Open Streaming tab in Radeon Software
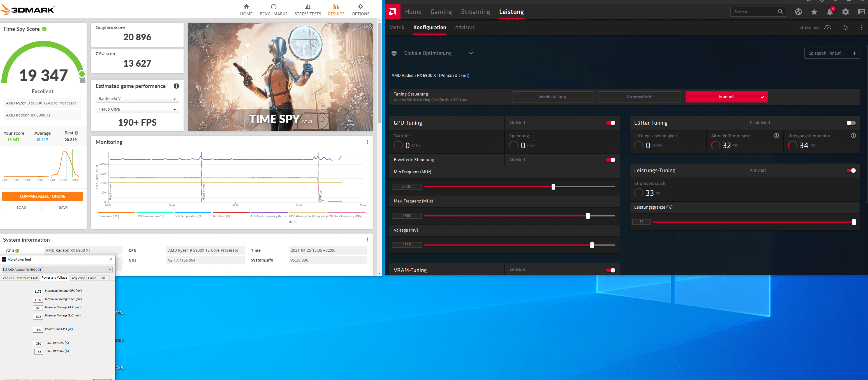The width and height of the screenshot is (868, 380). [x=475, y=12]
